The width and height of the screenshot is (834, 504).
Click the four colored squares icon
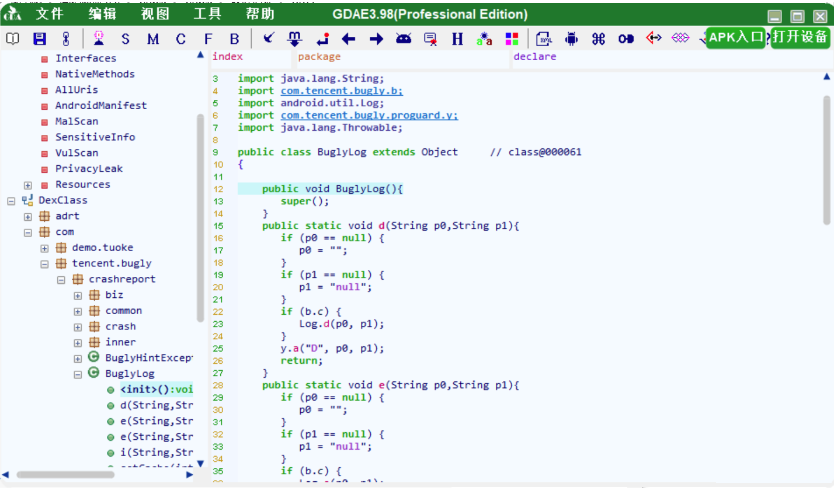[512, 39]
